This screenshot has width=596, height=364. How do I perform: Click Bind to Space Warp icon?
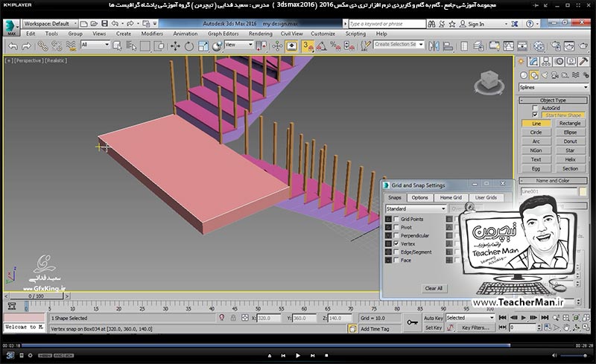coord(71,46)
